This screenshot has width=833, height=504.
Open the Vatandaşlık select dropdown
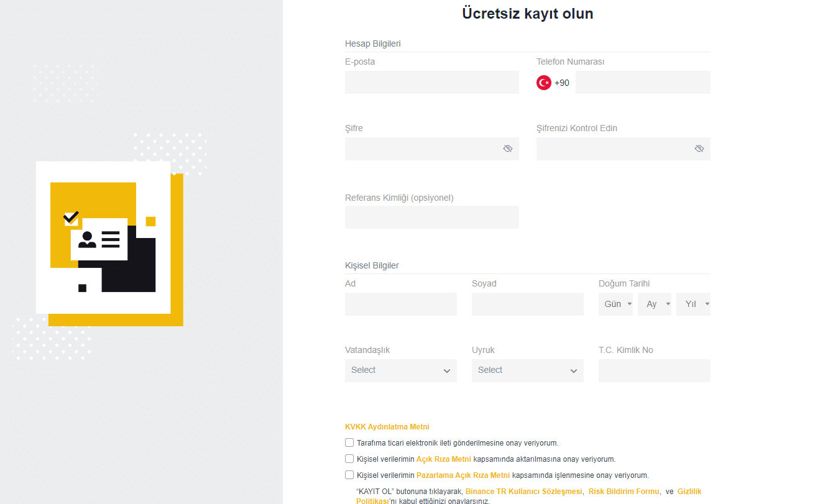[x=400, y=370]
